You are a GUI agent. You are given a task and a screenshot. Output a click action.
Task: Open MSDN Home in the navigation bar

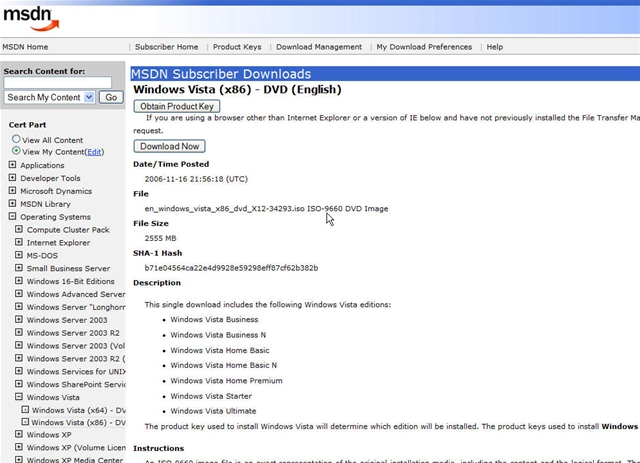pos(25,47)
